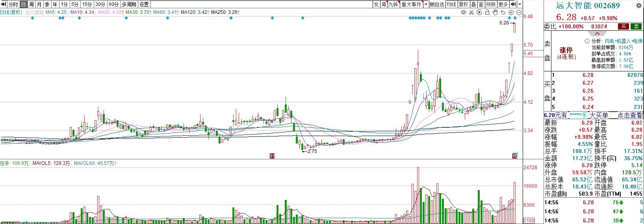Select the 周 weekly period tab

click(x=31, y=4)
